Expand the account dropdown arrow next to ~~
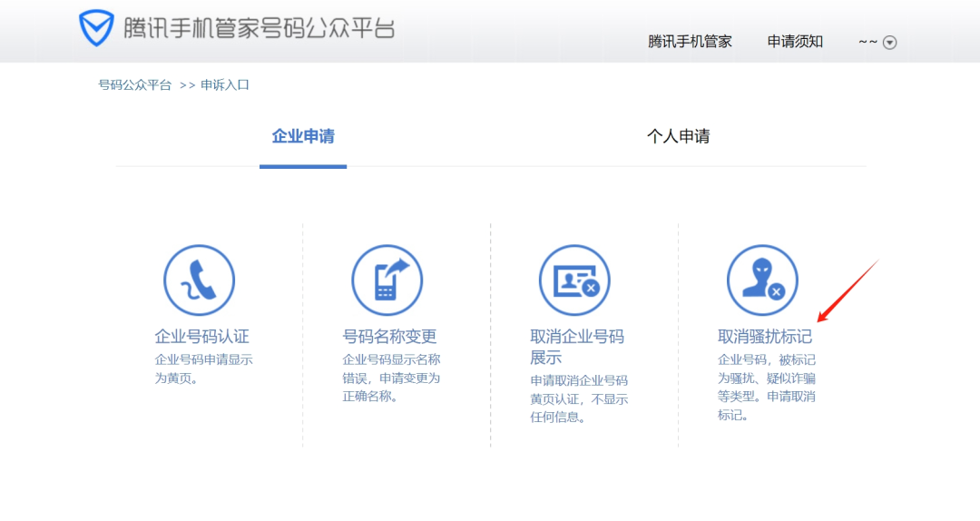Screen dimensions: 980x521 coord(889,43)
